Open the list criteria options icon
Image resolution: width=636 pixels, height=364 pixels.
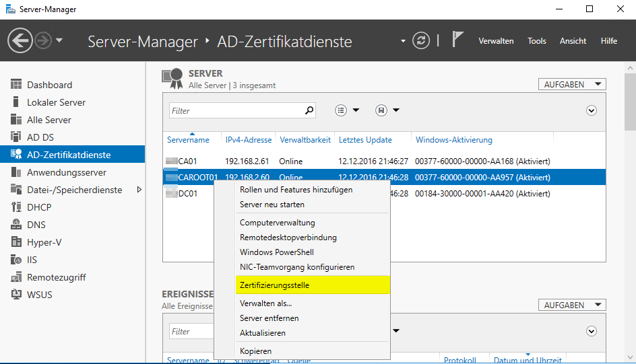(x=341, y=110)
